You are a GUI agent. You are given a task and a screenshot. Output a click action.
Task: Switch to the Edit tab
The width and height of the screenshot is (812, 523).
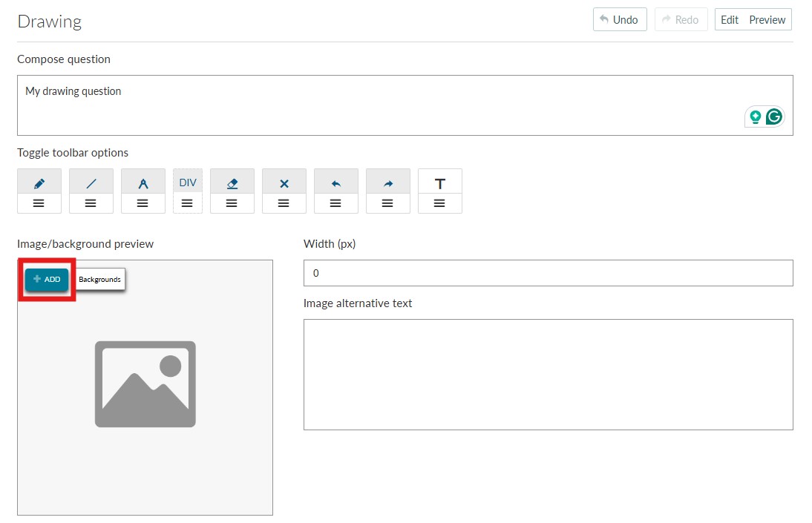(x=730, y=20)
